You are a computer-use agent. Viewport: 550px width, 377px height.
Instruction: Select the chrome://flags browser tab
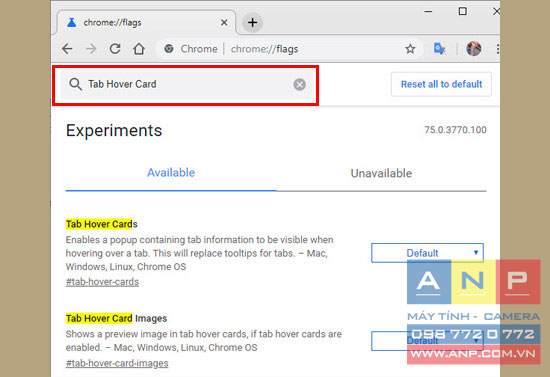click(147, 22)
